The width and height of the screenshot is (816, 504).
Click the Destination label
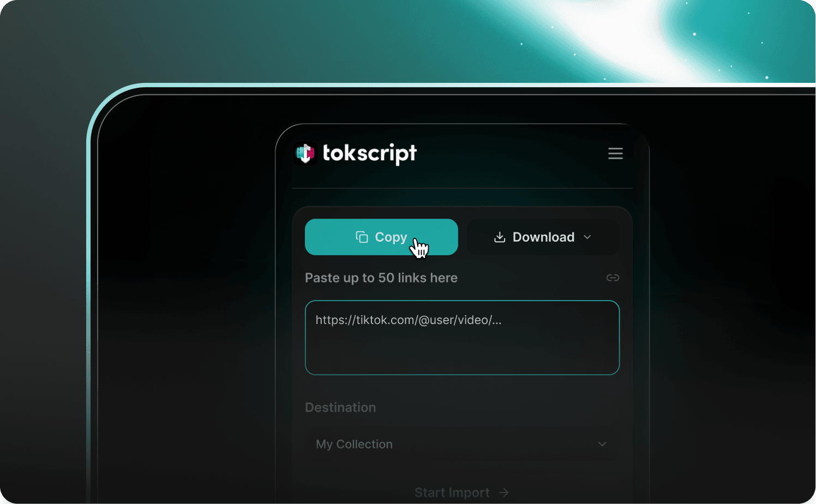pyautogui.click(x=340, y=407)
